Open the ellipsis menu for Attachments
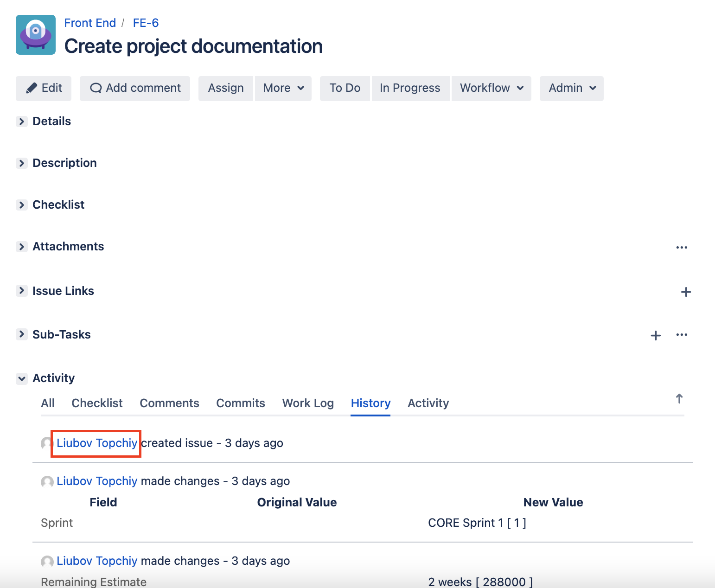Image resolution: width=715 pixels, height=588 pixels. [682, 247]
